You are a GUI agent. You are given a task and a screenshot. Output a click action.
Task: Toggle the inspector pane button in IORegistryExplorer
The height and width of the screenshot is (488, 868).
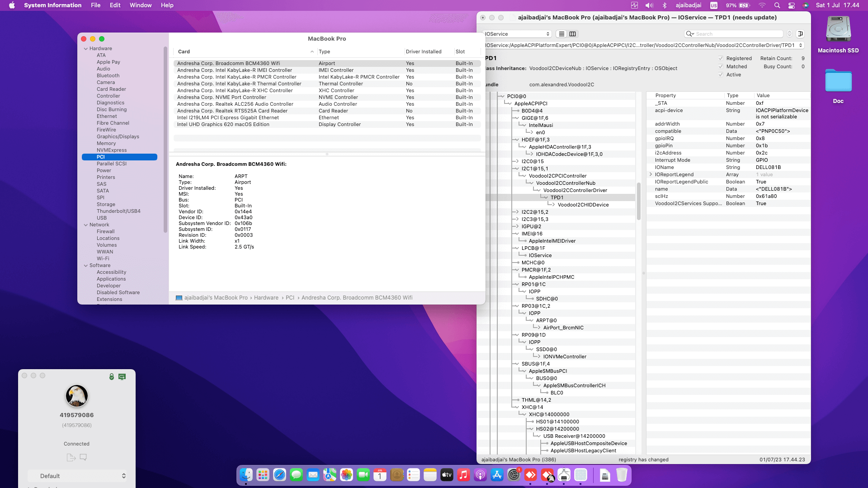[800, 34]
